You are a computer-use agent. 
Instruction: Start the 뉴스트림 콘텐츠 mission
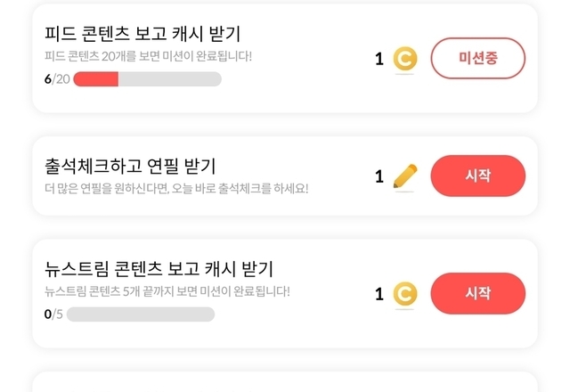coord(477,293)
